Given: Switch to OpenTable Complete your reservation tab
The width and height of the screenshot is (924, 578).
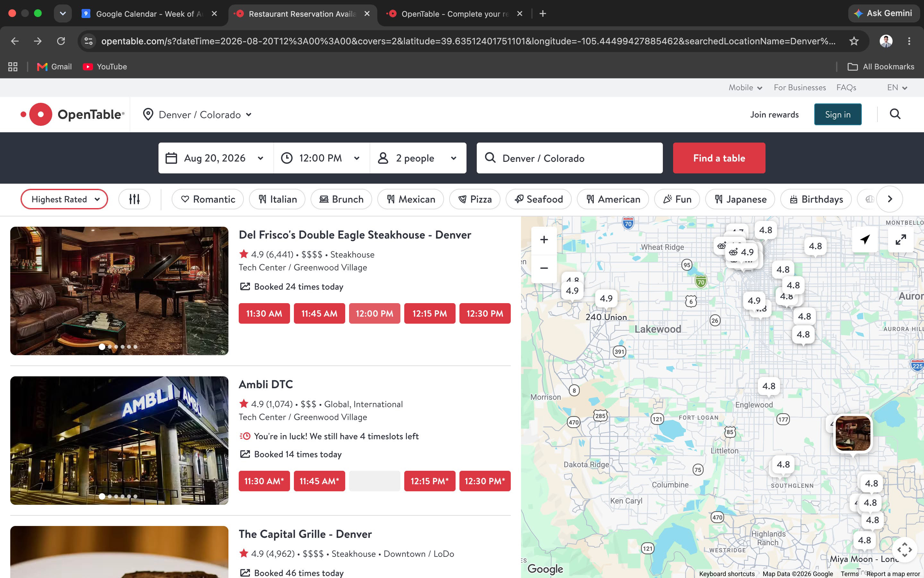Looking at the screenshot, I should click(x=454, y=14).
